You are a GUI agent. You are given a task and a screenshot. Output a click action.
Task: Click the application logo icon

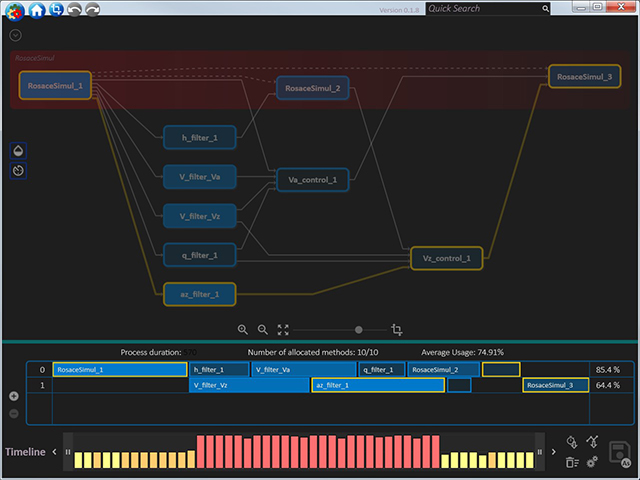pos(15,10)
